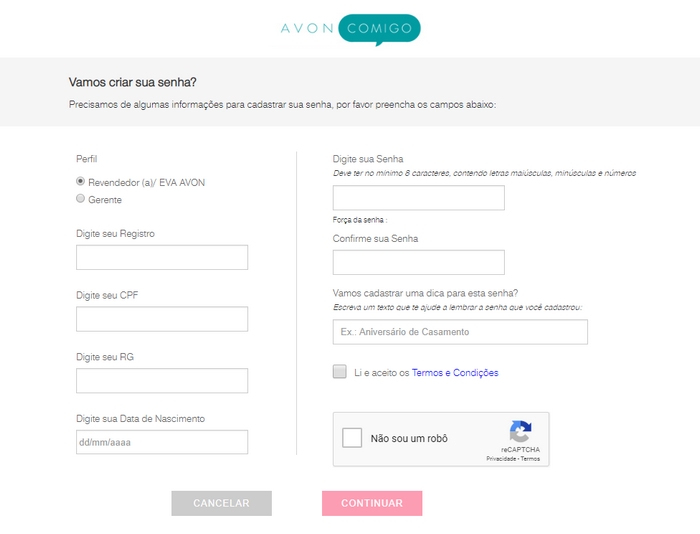This screenshot has height=534, width=700.
Task: Click the password hint Aniversário de Casamento field
Action: click(x=460, y=332)
